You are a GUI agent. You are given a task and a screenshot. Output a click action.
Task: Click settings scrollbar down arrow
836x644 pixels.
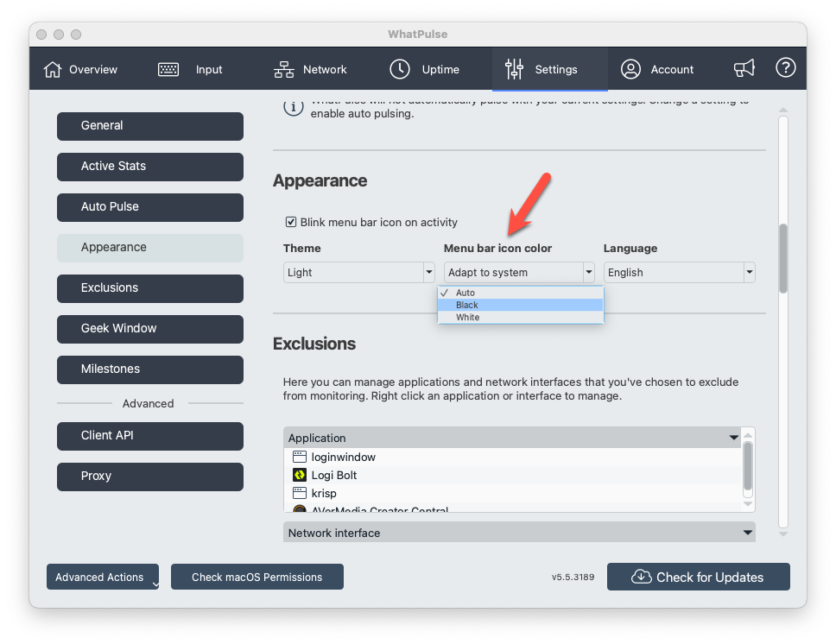click(x=783, y=534)
